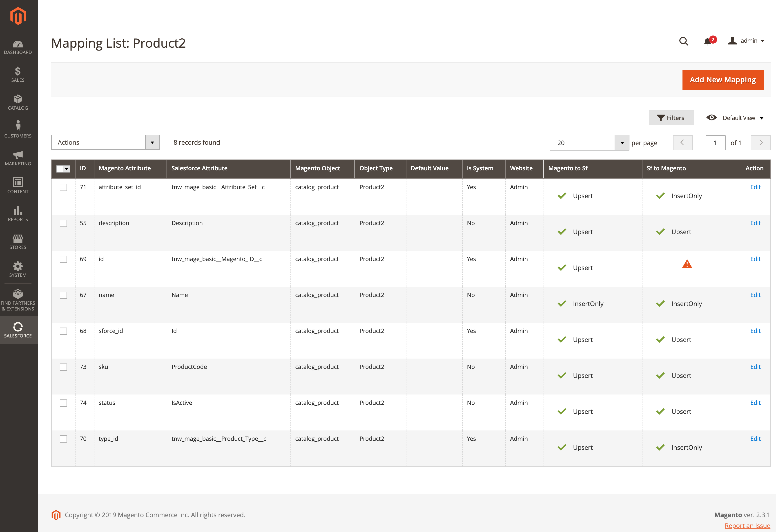
Task: Click the page number input field
Action: tap(715, 143)
